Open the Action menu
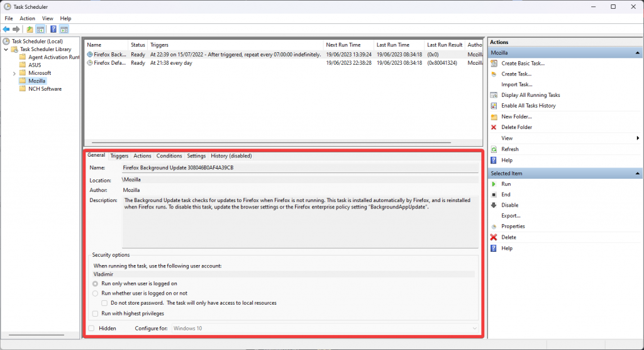This screenshot has width=644, height=350. click(27, 18)
